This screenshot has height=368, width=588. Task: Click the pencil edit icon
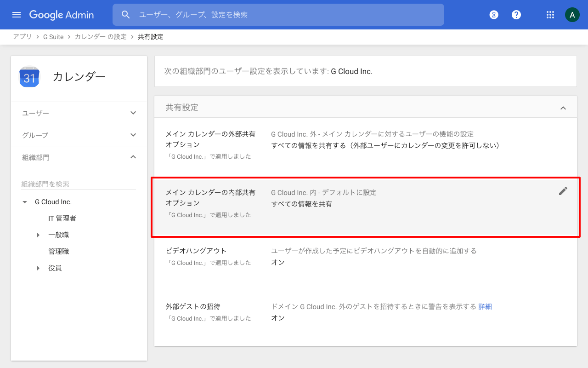(563, 191)
